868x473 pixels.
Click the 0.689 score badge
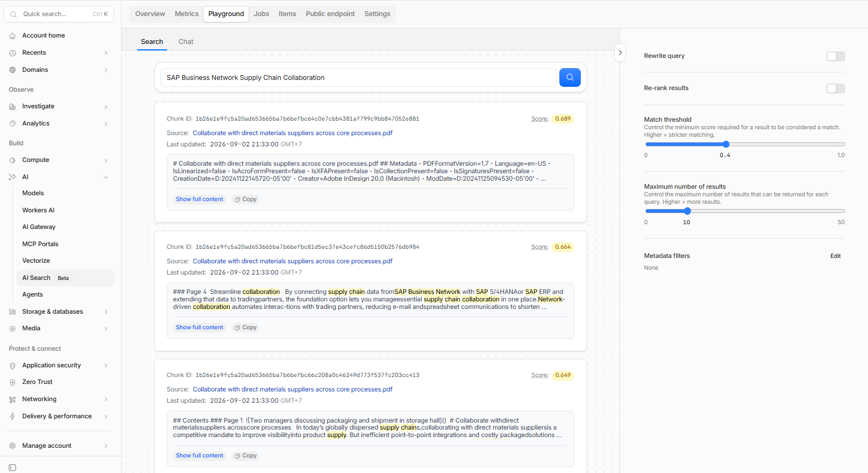pyautogui.click(x=563, y=119)
